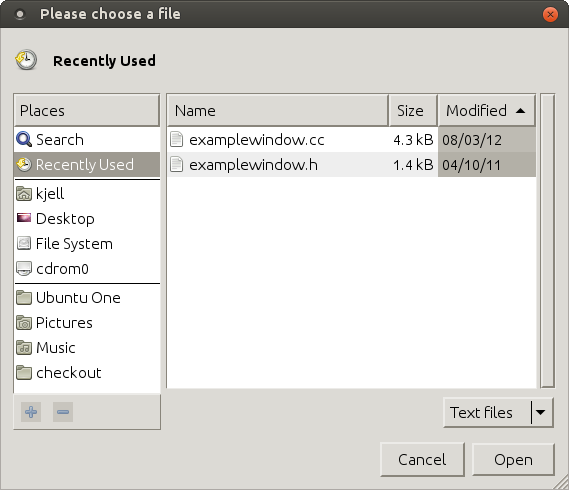This screenshot has width=569, height=490.
Task: Click the plus icon to add bookmark
Action: tap(31, 412)
